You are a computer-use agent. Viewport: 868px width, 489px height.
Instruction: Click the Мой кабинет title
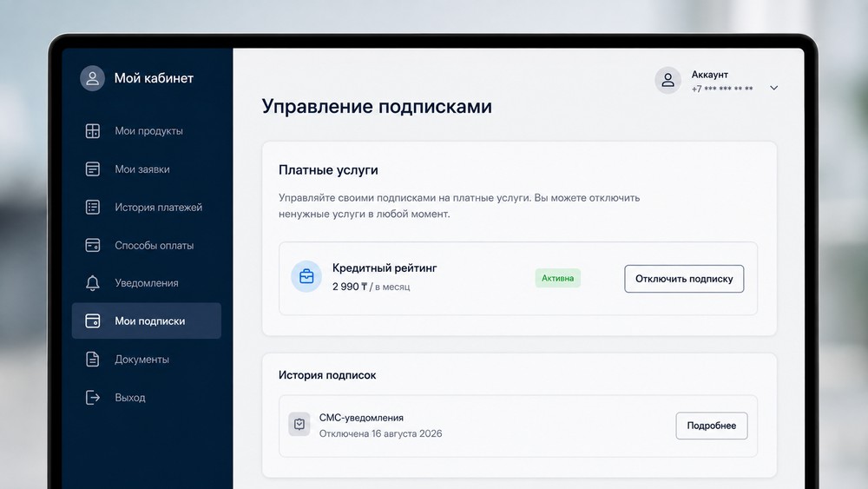point(154,78)
